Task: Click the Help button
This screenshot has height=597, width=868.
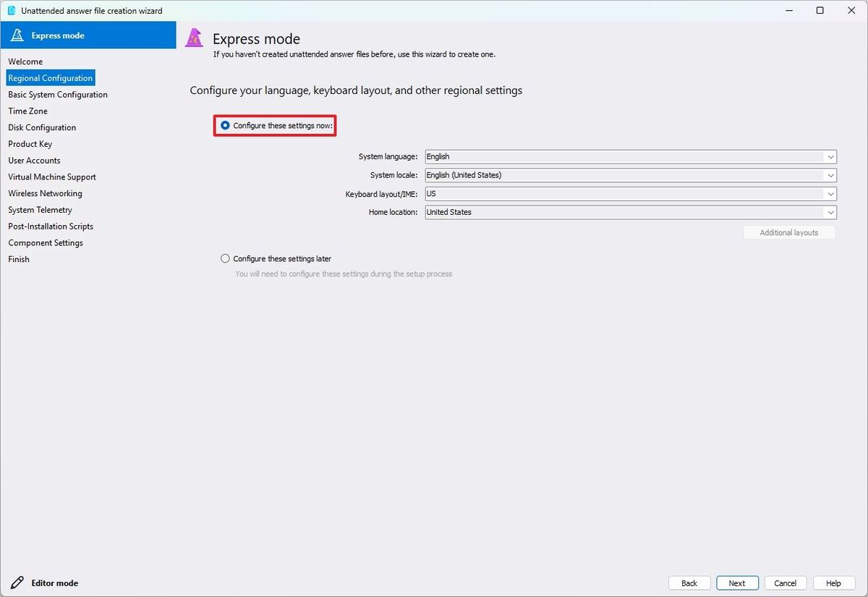Action: pos(834,583)
